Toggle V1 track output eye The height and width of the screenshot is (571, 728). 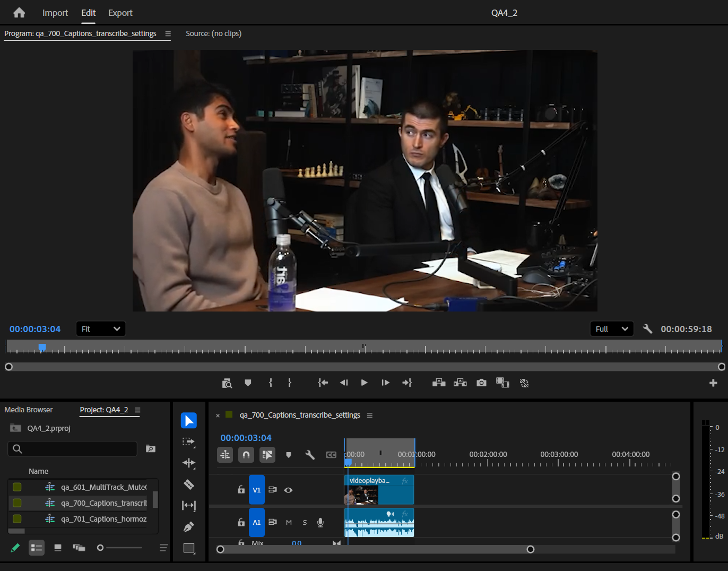point(288,490)
